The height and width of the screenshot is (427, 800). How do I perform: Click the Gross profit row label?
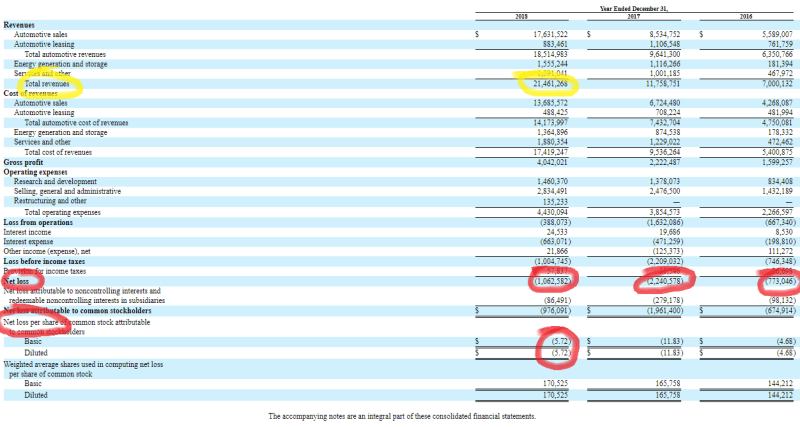[x=25, y=161]
